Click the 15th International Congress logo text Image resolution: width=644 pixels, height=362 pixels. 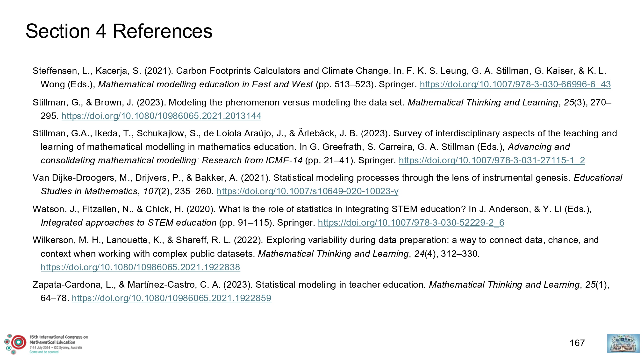[x=59, y=340]
